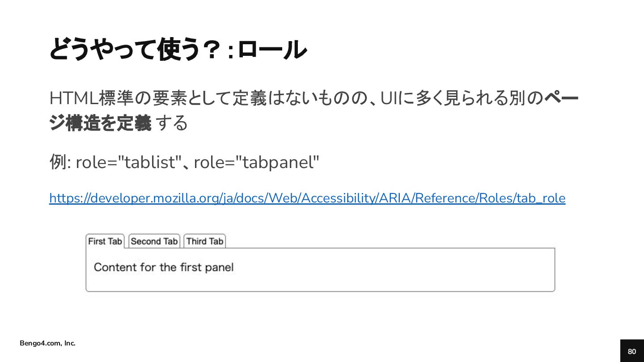Image resolution: width=644 pixels, height=362 pixels.
Task: Click the Bengo4.com, Inc. footer text
Action: point(47,343)
